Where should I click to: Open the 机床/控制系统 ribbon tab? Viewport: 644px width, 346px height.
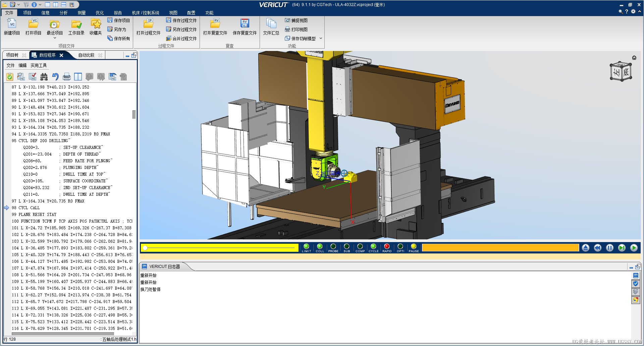tap(146, 13)
